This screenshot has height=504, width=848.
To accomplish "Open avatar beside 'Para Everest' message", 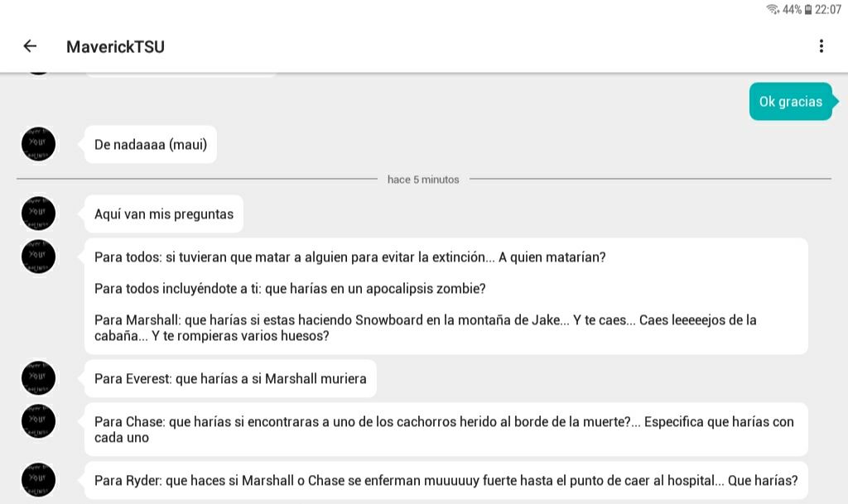I will 38,377.
